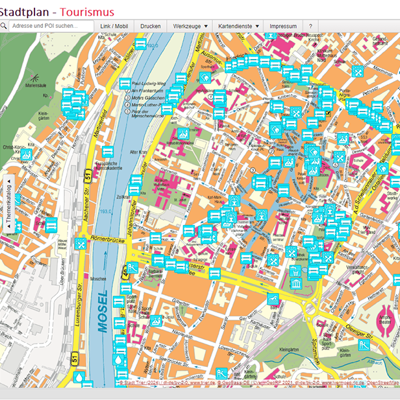
Task: Select upper fountain marker near Karl-Marx-Haus
Action: coord(235,201)
